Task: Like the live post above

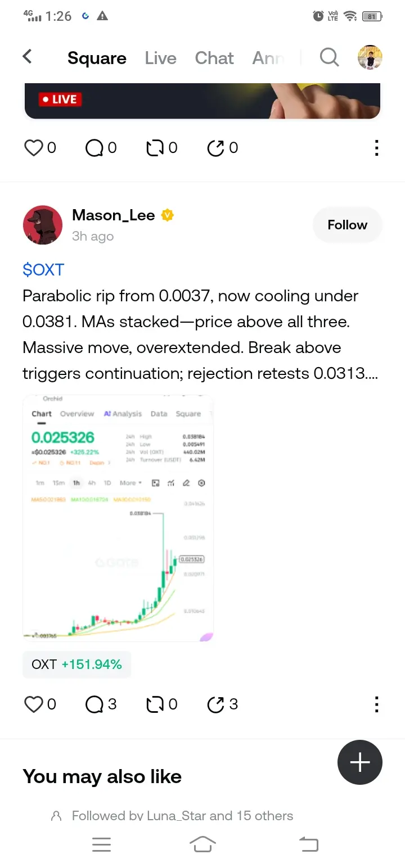Action: 34,148
